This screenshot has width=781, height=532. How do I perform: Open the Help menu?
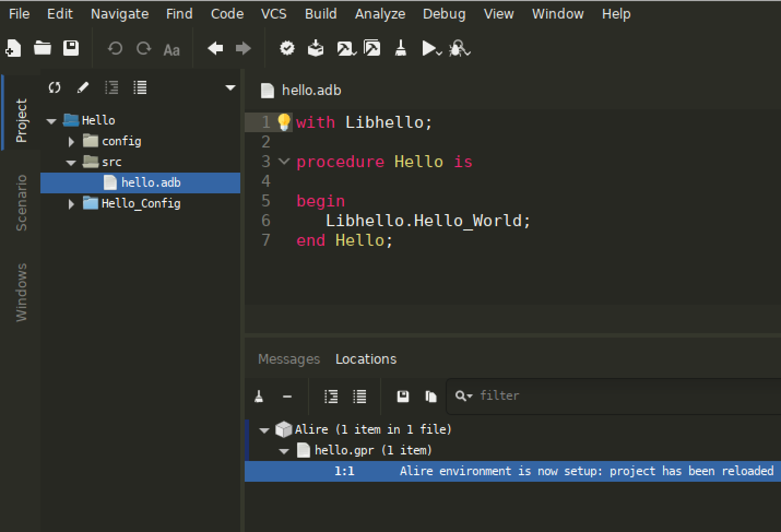[x=616, y=14]
